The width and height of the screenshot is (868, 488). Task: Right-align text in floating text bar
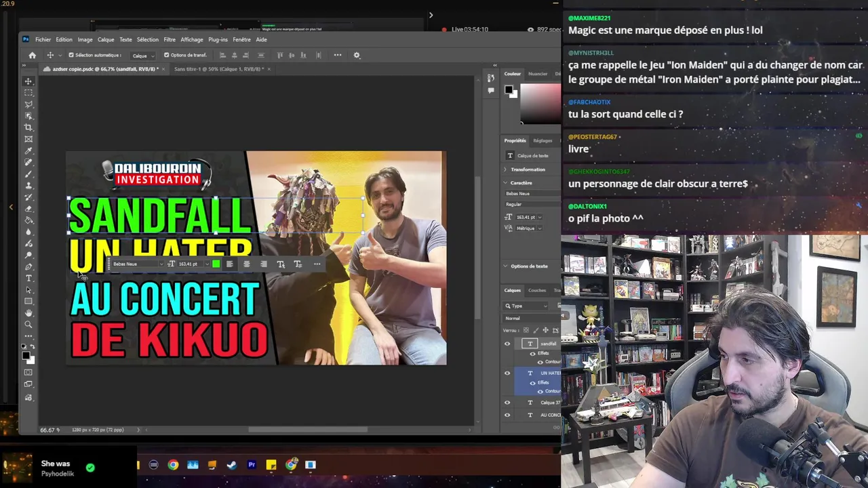tap(263, 264)
